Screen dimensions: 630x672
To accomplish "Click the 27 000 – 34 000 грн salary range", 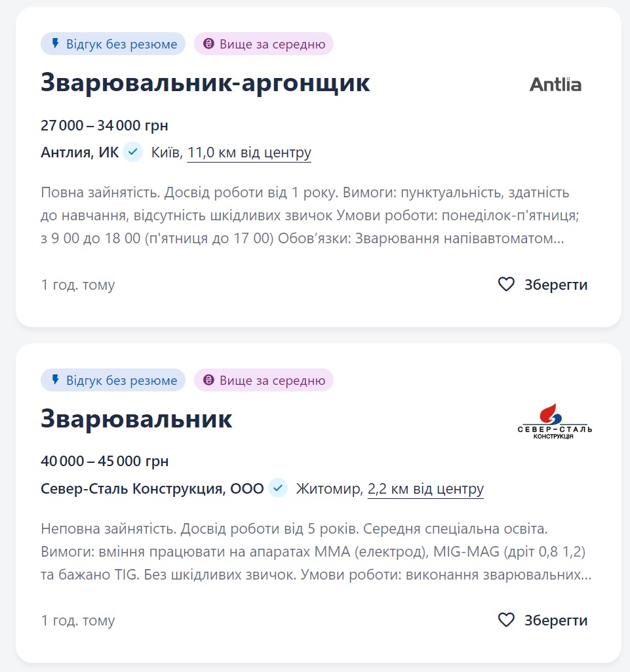I will click(104, 125).
